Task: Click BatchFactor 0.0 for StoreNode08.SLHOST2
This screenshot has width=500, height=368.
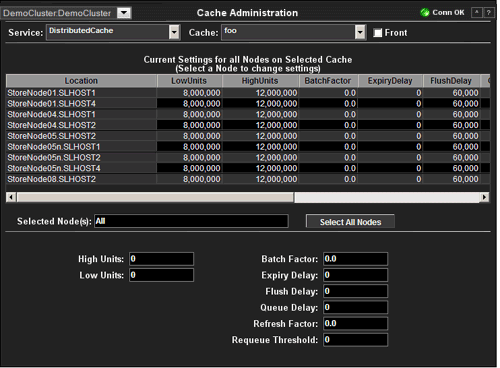Action: click(x=350, y=179)
